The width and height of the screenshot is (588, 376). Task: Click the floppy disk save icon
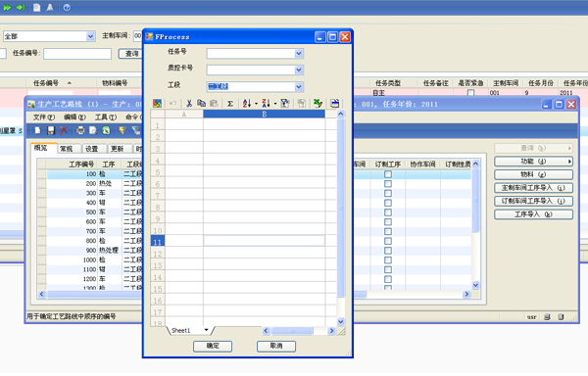pos(51,130)
